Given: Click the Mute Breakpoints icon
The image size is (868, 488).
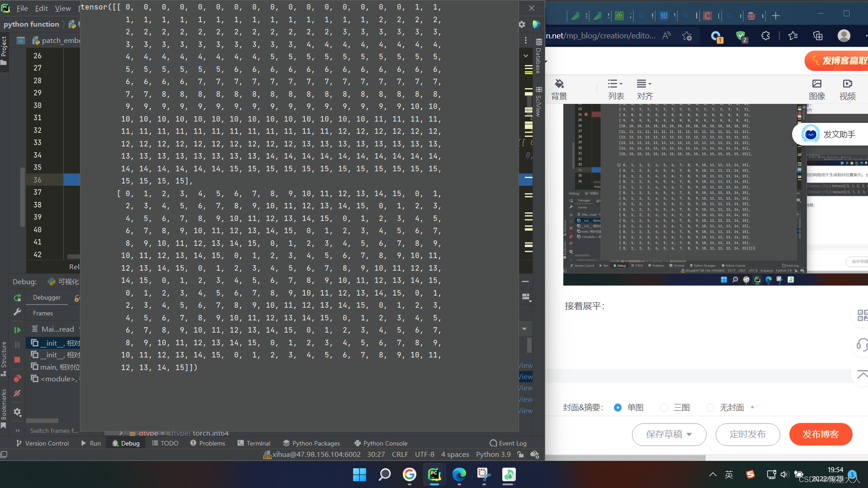Looking at the screenshot, I should click(x=17, y=393).
